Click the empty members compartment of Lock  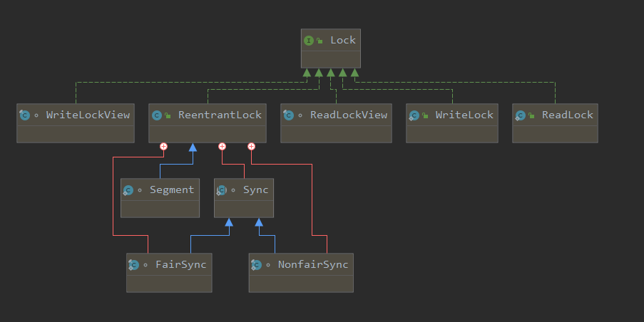(331, 59)
